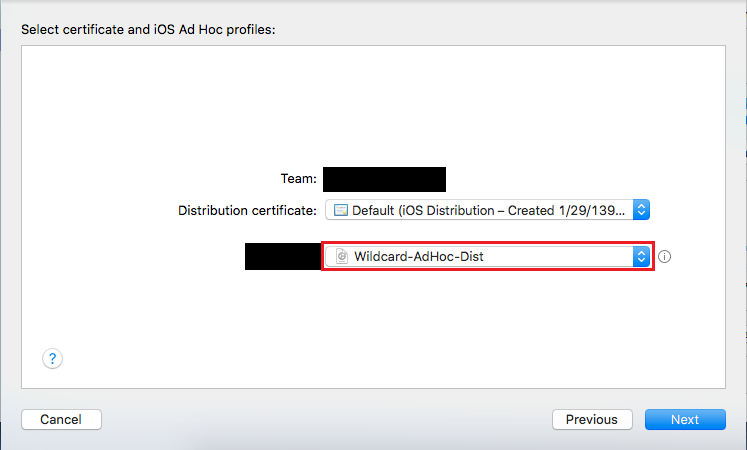
Task: Continue with the Next button
Action: (685, 420)
